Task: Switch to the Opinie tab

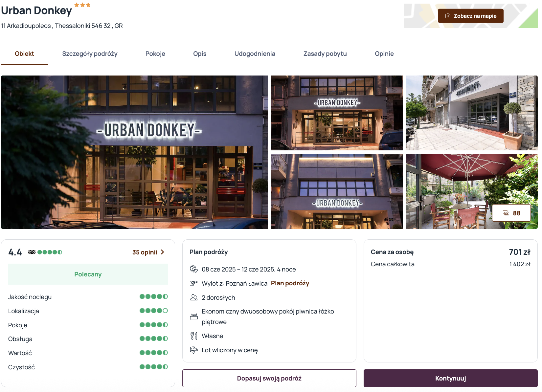Action: point(384,54)
